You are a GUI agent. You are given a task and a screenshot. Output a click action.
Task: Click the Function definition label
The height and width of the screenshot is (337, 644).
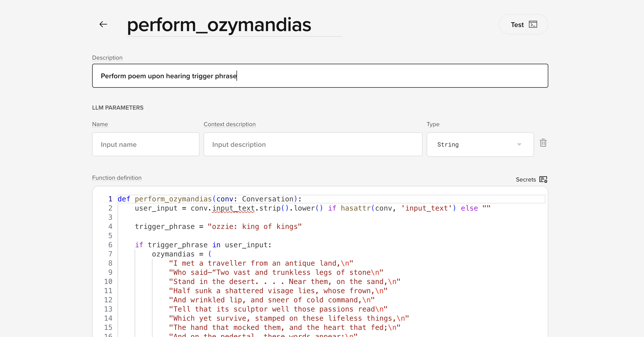pyautogui.click(x=117, y=178)
